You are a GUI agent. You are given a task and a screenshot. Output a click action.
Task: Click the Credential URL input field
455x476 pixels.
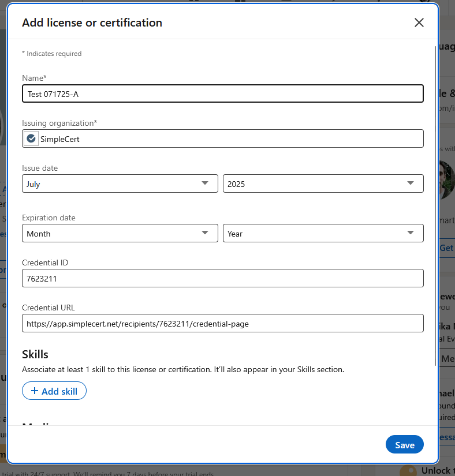tap(223, 323)
